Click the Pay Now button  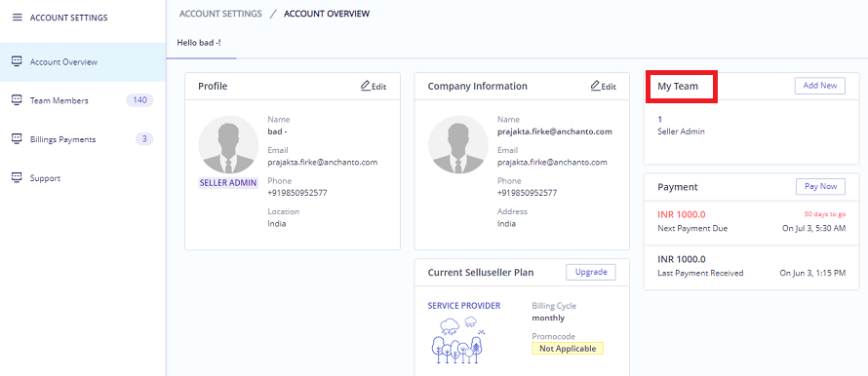click(820, 186)
